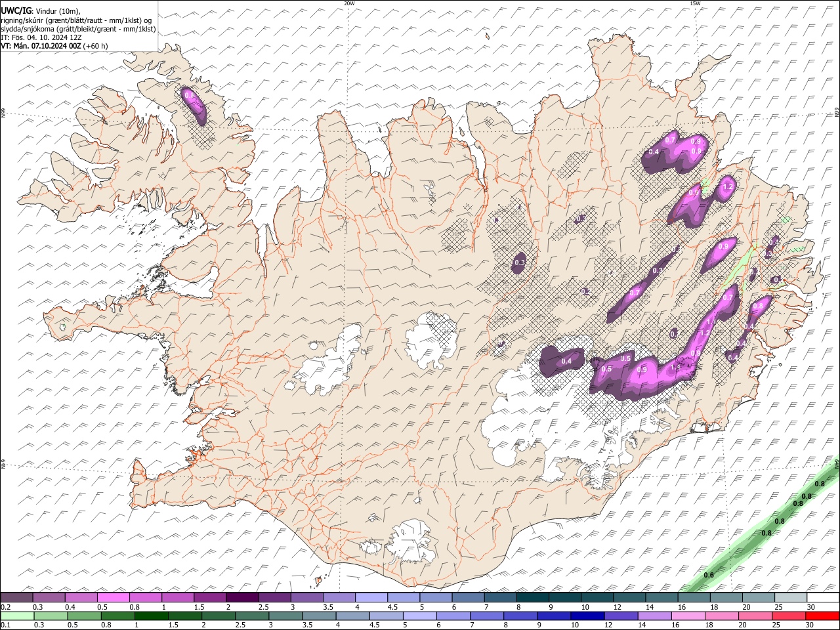This screenshot has height=630, width=840.
Task: Pick the upper legend swatch labeled 6
Action: click(468, 597)
